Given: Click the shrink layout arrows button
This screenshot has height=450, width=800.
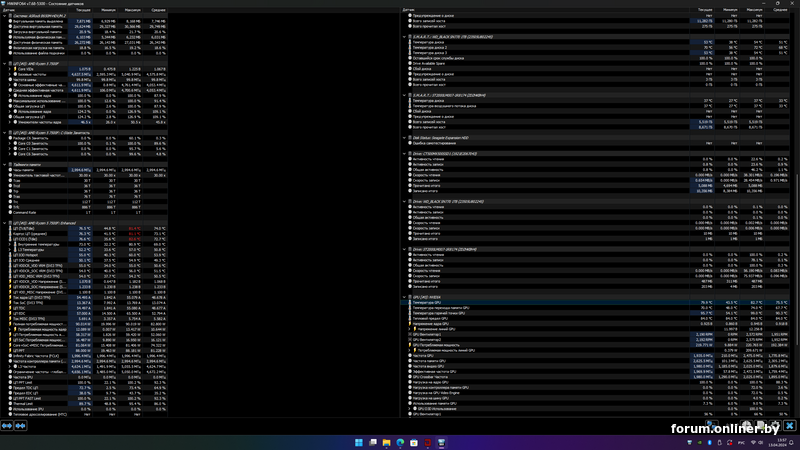Looking at the screenshot, I should [x=20, y=426].
